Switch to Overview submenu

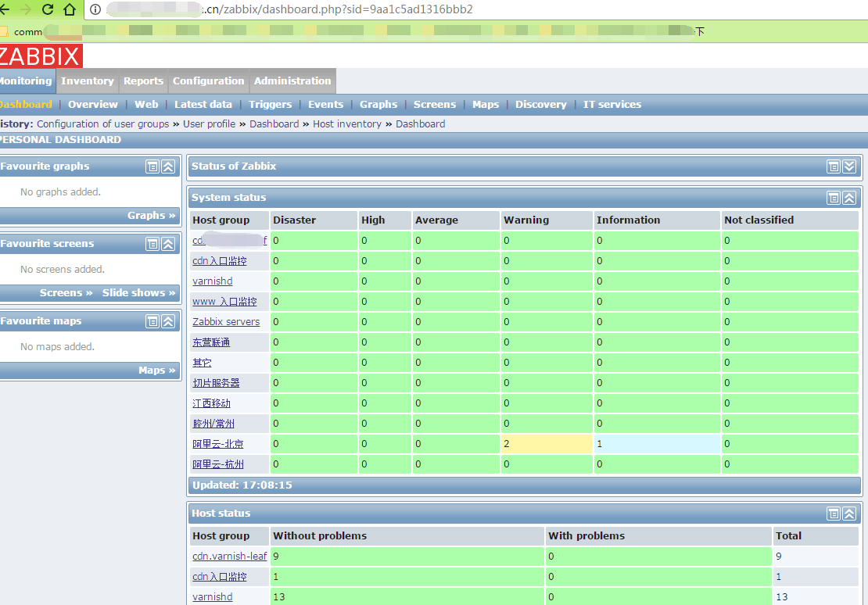pos(93,105)
